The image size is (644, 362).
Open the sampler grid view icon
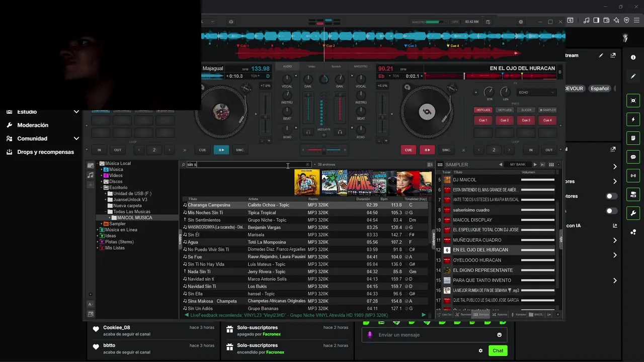coord(551,164)
